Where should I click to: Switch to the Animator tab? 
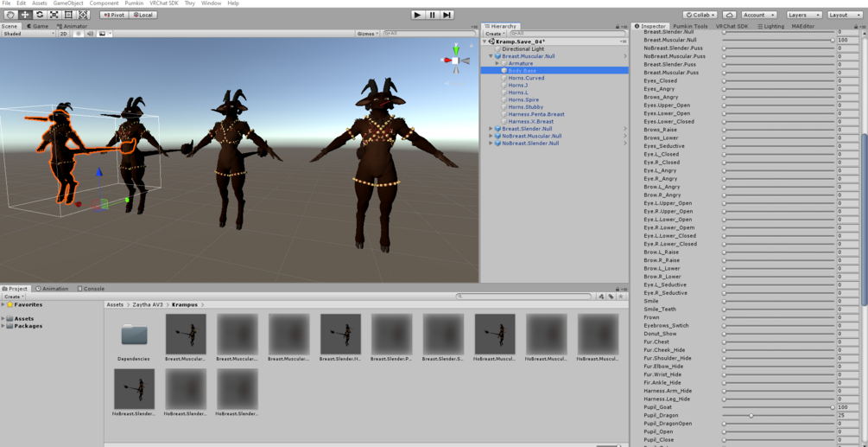click(x=72, y=26)
